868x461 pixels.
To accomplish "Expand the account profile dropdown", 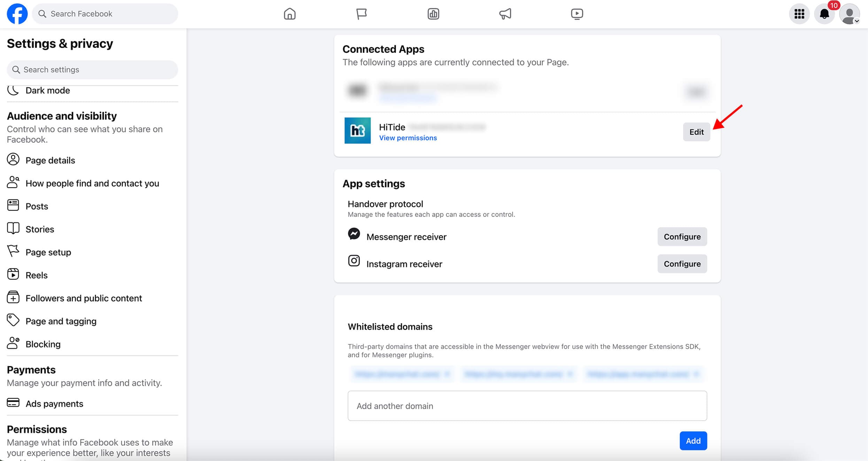I will coord(850,15).
